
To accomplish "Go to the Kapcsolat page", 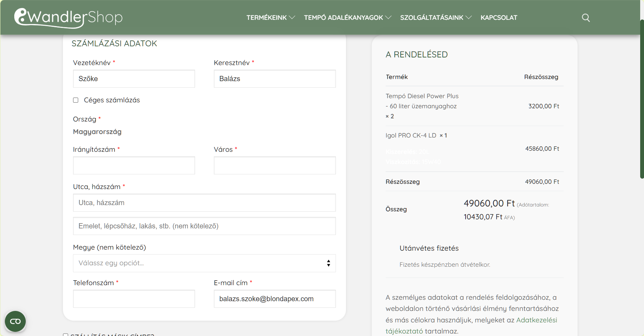I will click(499, 18).
